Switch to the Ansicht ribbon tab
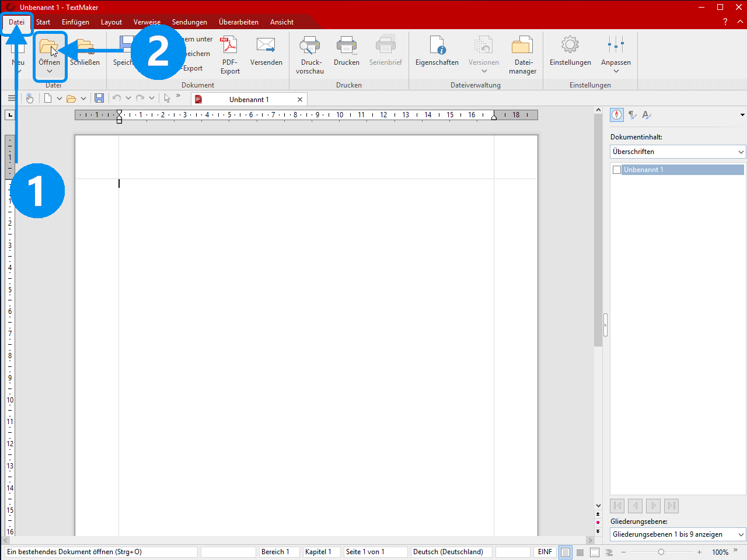Screen dimensions: 747x560 tap(282, 22)
